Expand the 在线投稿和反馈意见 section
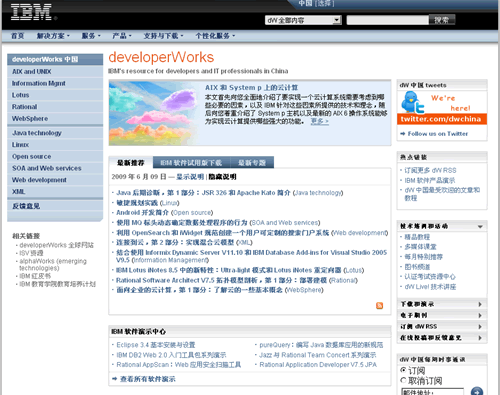 pos(442,338)
